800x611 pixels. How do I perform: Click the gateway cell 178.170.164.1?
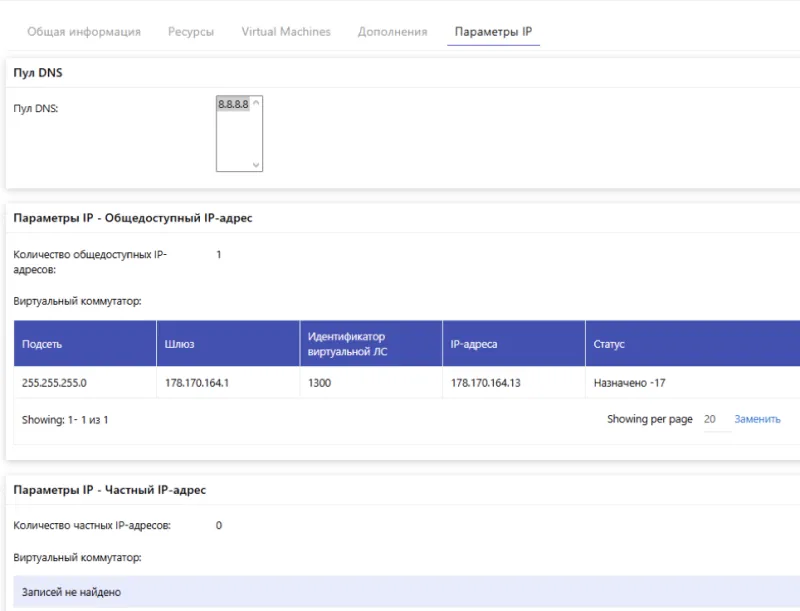click(197, 382)
